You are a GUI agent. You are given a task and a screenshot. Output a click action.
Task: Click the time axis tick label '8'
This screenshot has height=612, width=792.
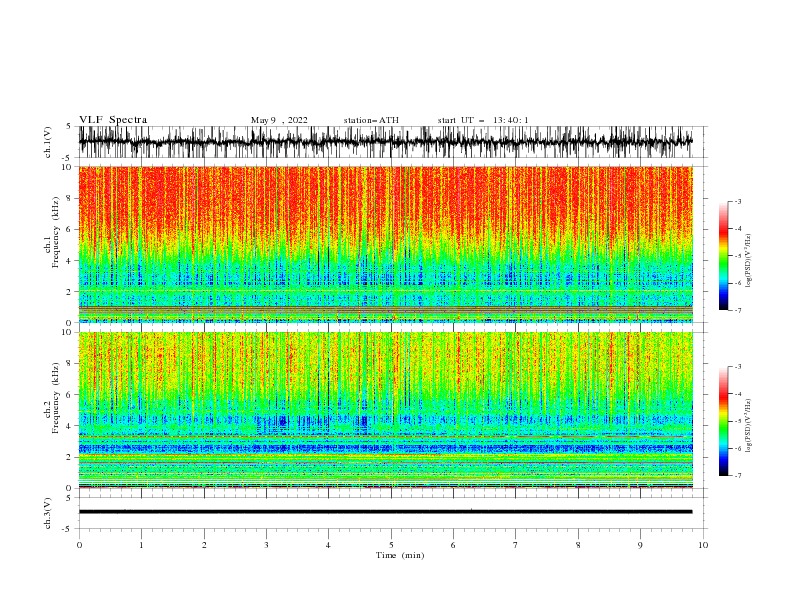pyautogui.click(x=578, y=545)
